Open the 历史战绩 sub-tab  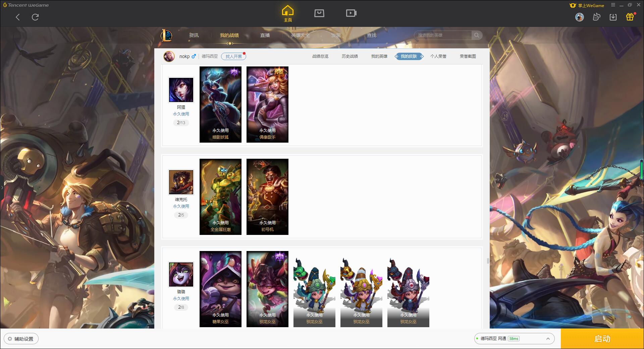click(x=350, y=56)
